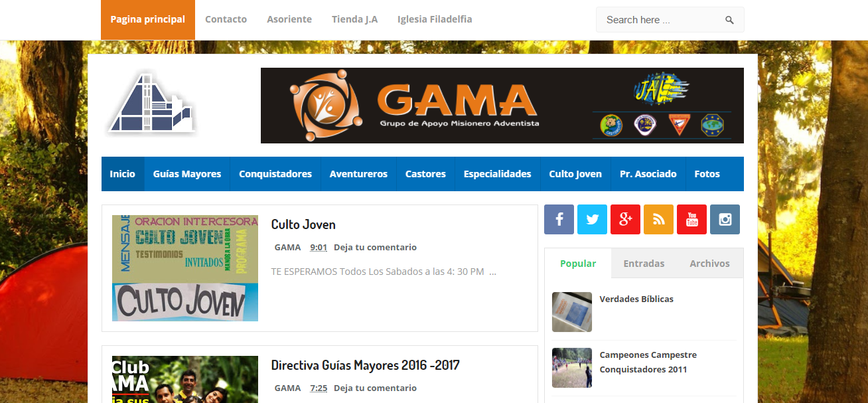The height and width of the screenshot is (403, 868).
Task: Click Deja tu comentario on Directiva post
Action: coord(375,388)
